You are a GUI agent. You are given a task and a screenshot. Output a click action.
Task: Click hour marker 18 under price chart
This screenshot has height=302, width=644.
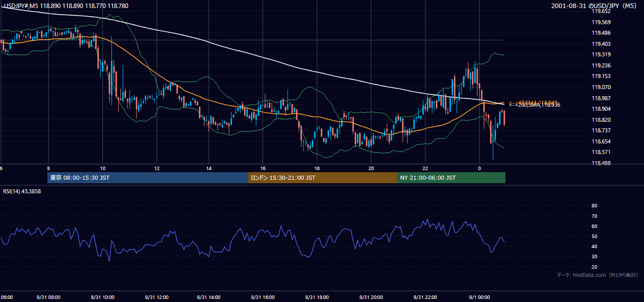[x=317, y=168]
